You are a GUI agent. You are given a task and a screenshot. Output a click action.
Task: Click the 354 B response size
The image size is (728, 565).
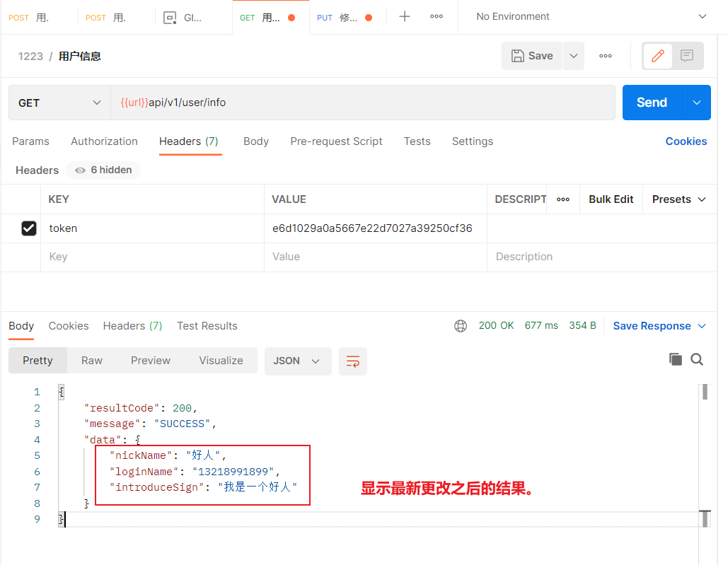point(582,326)
